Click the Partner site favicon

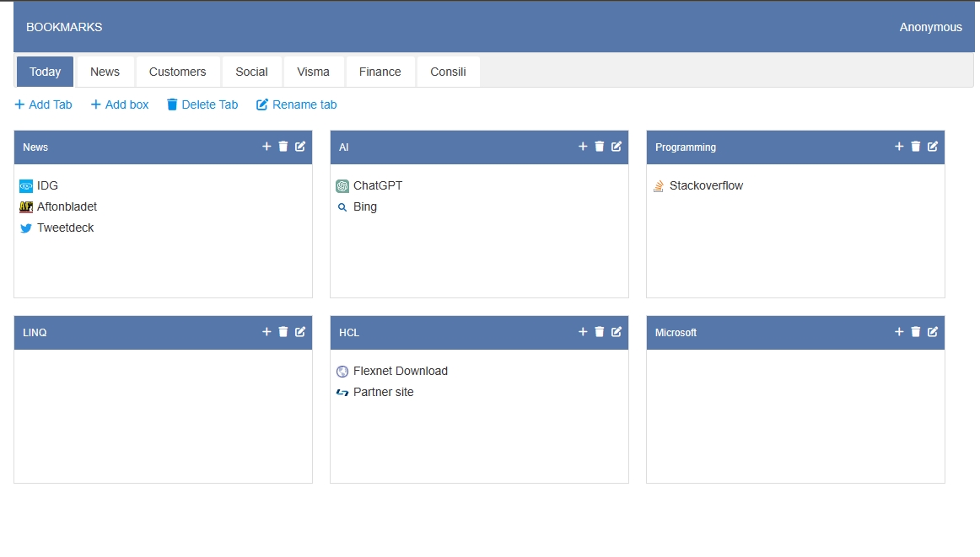342,392
